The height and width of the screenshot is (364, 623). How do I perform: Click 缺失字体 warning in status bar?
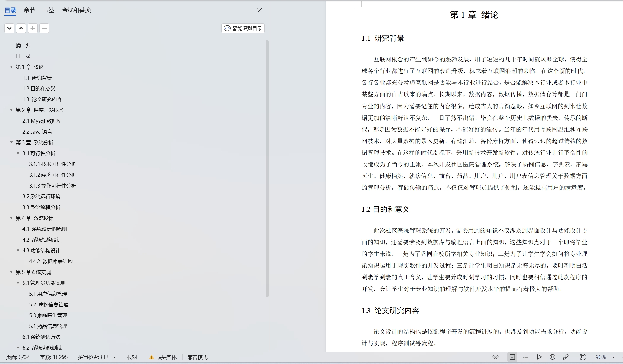163,357
